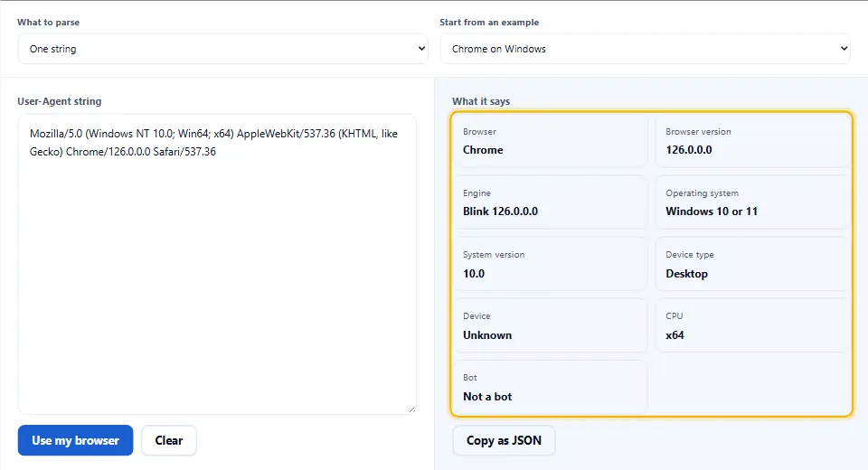Grab the text area resize handle
Screen dimensions: 868x470
pyautogui.click(x=412, y=409)
